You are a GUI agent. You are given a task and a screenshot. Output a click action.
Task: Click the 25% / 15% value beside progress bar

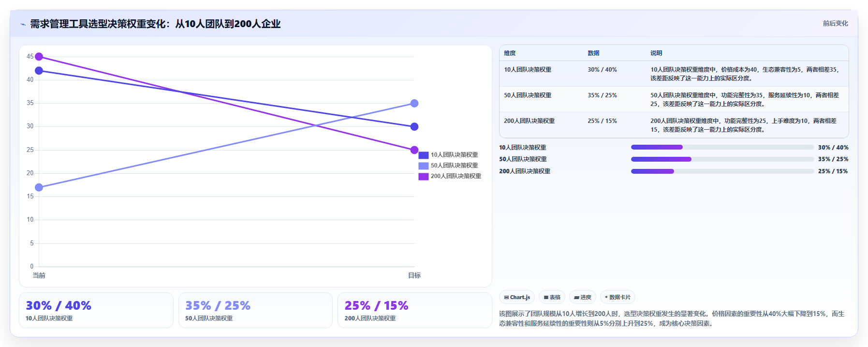click(x=833, y=171)
